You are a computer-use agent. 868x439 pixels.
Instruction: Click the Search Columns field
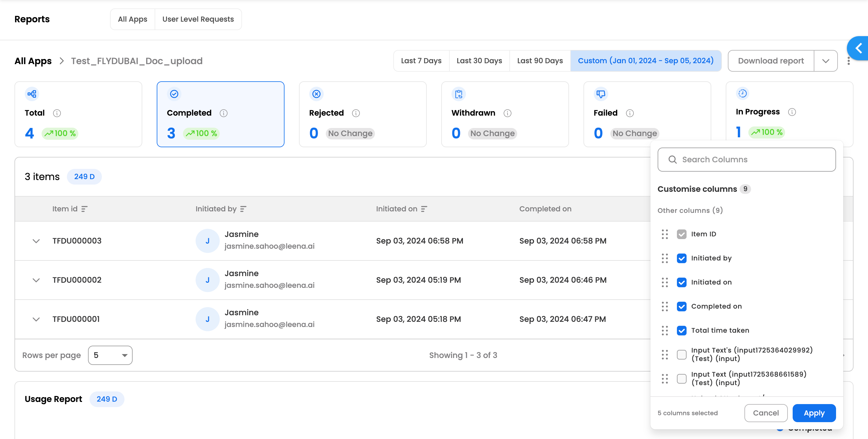click(746, 160)
